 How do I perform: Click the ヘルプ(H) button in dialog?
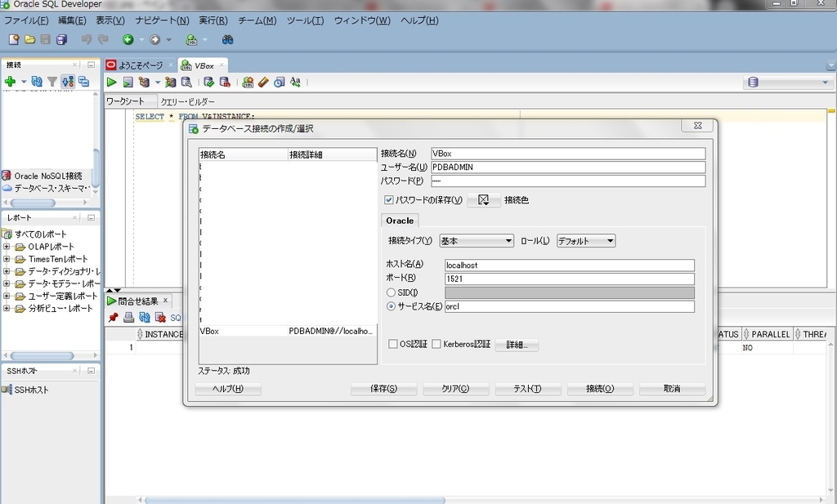(228, 389)
